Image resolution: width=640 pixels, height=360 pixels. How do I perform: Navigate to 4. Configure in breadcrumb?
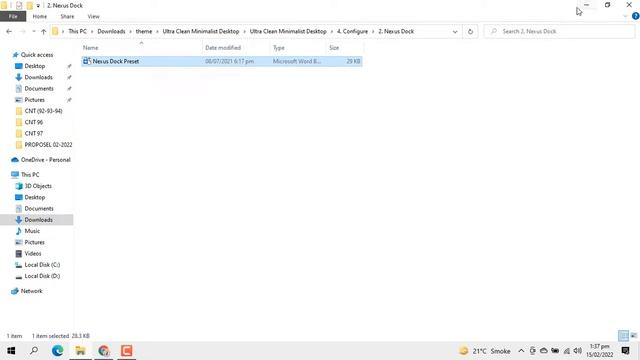[x=352, y=31]
